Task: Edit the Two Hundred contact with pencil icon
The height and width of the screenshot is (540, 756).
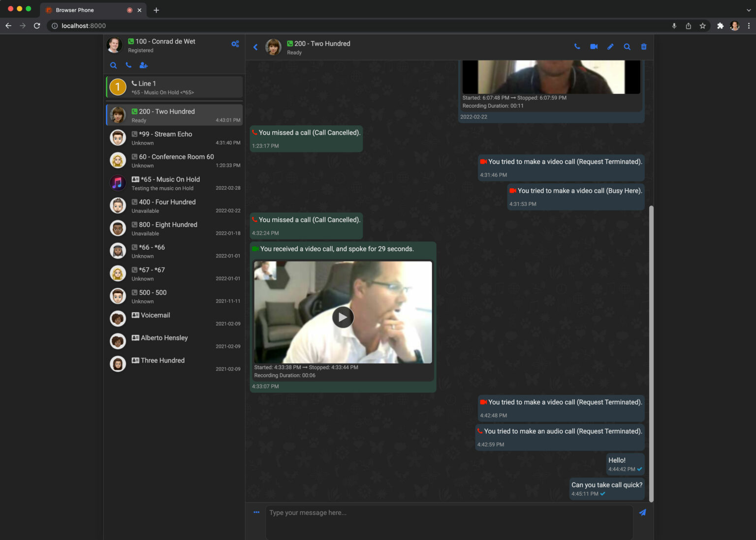Action: click(610, 47)
